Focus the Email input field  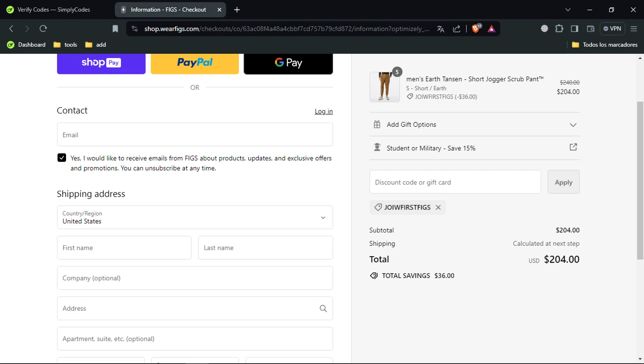point(195,135)
